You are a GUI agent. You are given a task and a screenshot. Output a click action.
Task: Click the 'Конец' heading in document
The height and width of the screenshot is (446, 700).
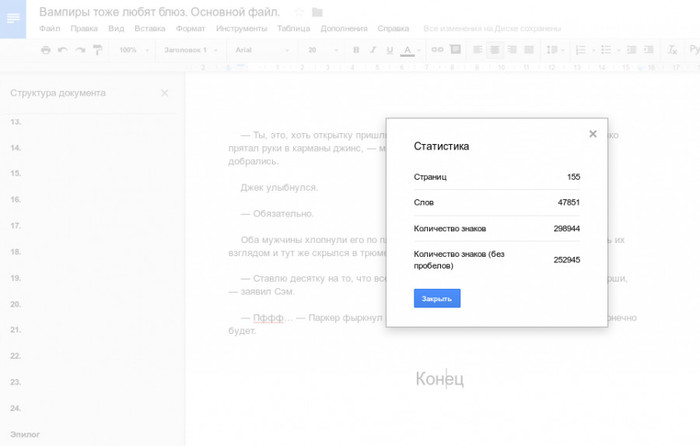(440, 379)
